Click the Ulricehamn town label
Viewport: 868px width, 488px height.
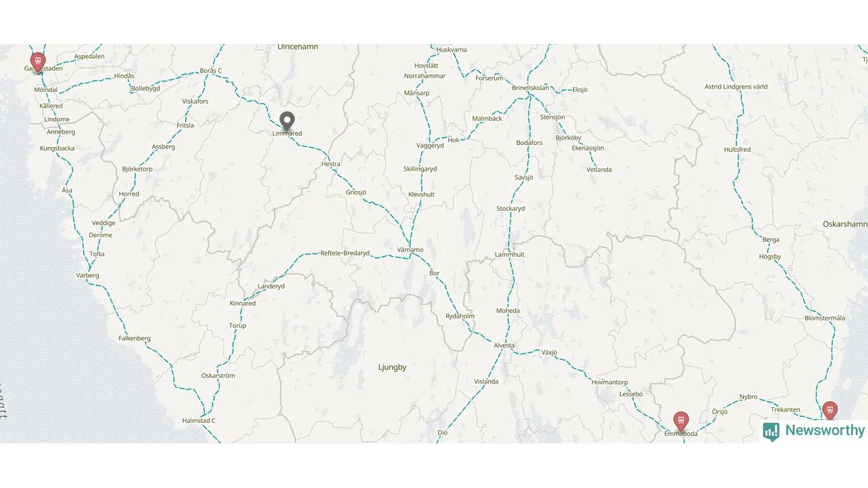(x=298, y=47)
